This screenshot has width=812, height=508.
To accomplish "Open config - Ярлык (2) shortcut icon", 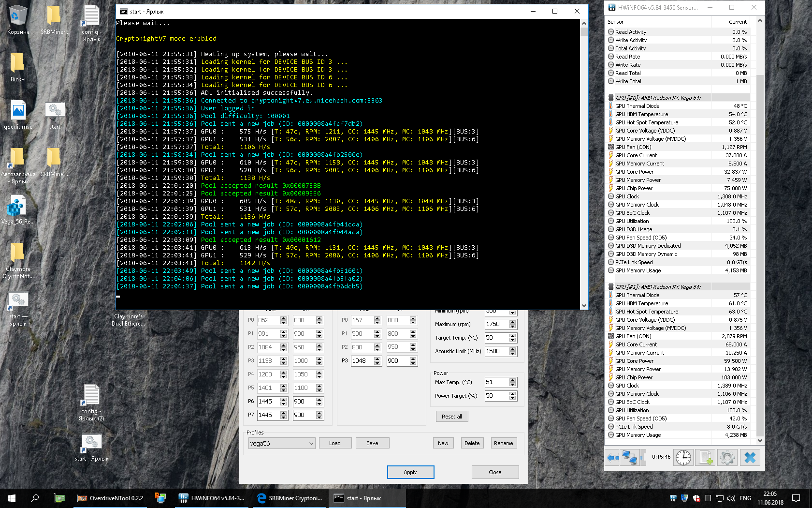I will (91, 403).
